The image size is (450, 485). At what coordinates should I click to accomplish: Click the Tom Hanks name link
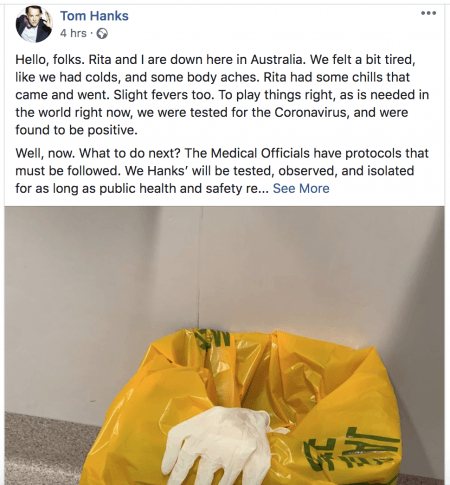(94, 16)
